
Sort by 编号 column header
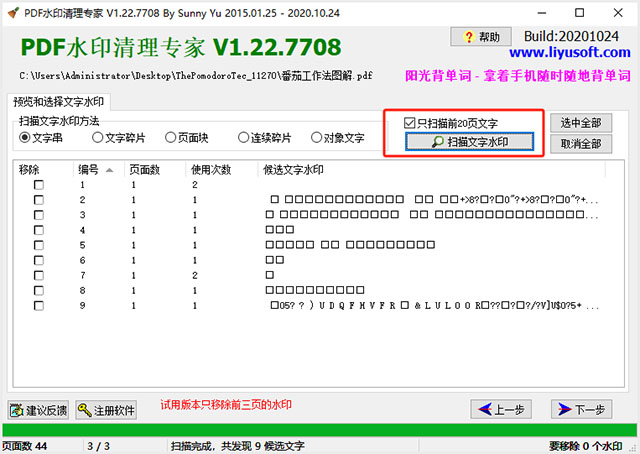(89, 170)
